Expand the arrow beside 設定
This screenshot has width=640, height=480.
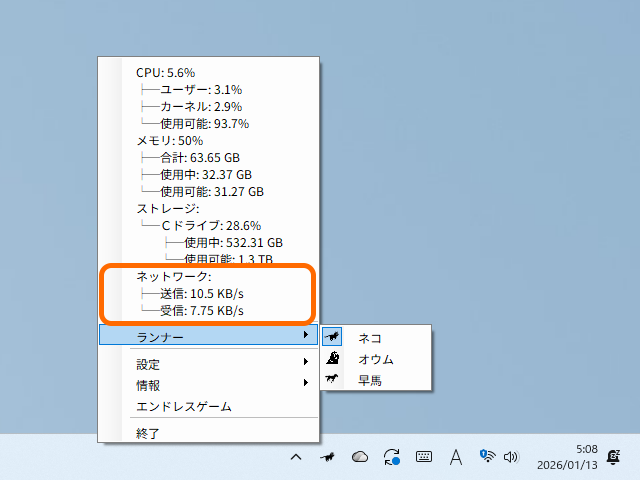tap(306, 362)
